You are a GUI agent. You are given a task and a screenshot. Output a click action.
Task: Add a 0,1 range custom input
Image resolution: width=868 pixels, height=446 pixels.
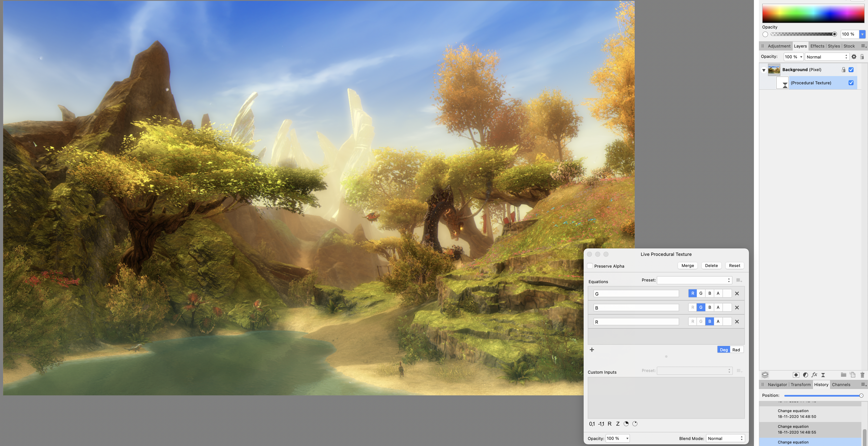pos(592,424)
